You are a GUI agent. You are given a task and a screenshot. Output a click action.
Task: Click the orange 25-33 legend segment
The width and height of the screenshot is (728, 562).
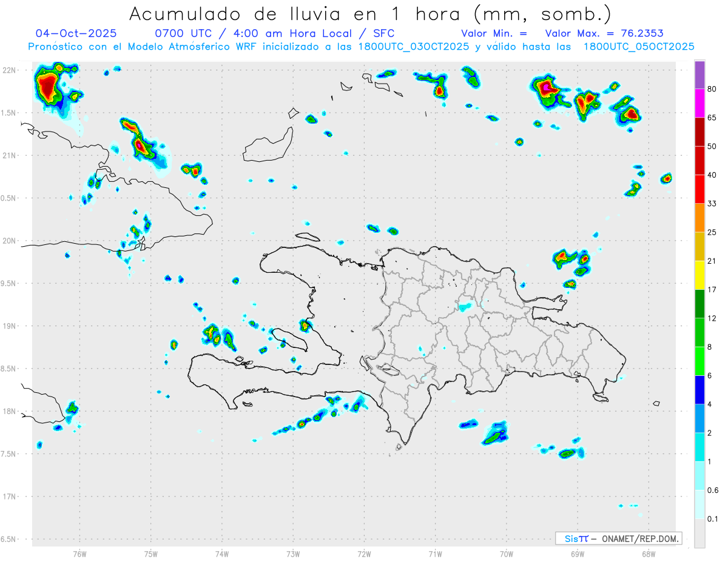699,218
